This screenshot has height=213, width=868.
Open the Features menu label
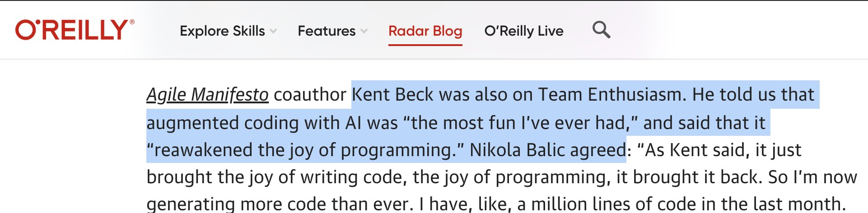pyautogui.click(x=327, y=31)
